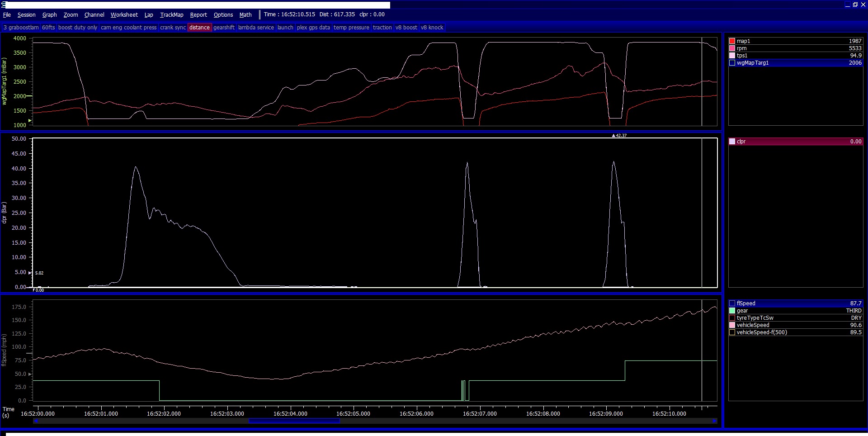Select the clpr channel row
Viewport: 868px width, 436px height.
(796, 141)
